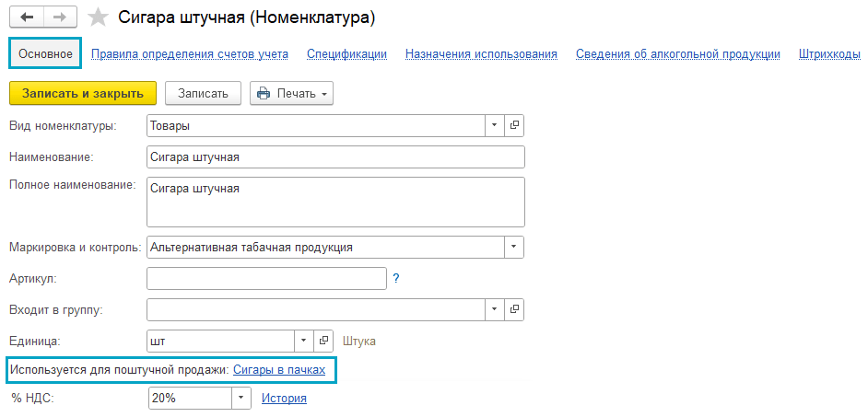Open the Единица unit form icon

tap(323, 341)
